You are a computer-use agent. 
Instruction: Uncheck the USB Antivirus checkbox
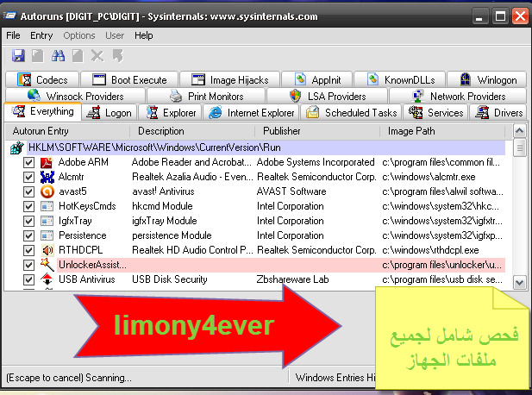(28, 279)
